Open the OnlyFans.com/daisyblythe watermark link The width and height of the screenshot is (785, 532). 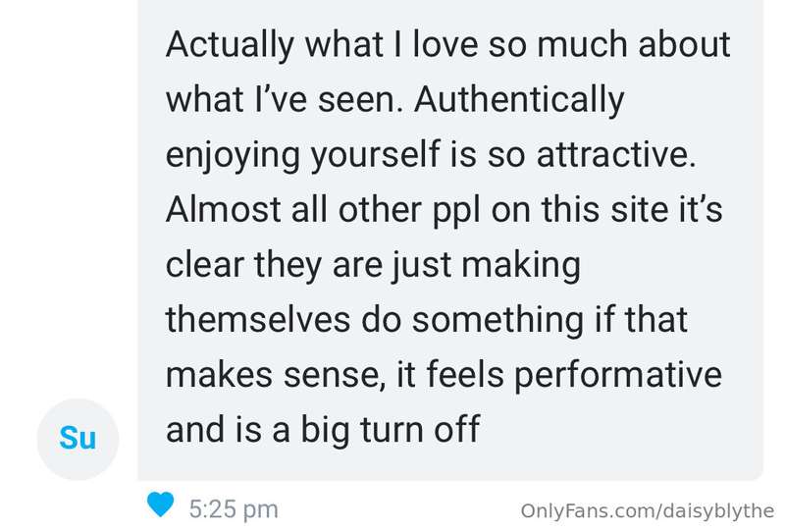[x=647, y=510]
